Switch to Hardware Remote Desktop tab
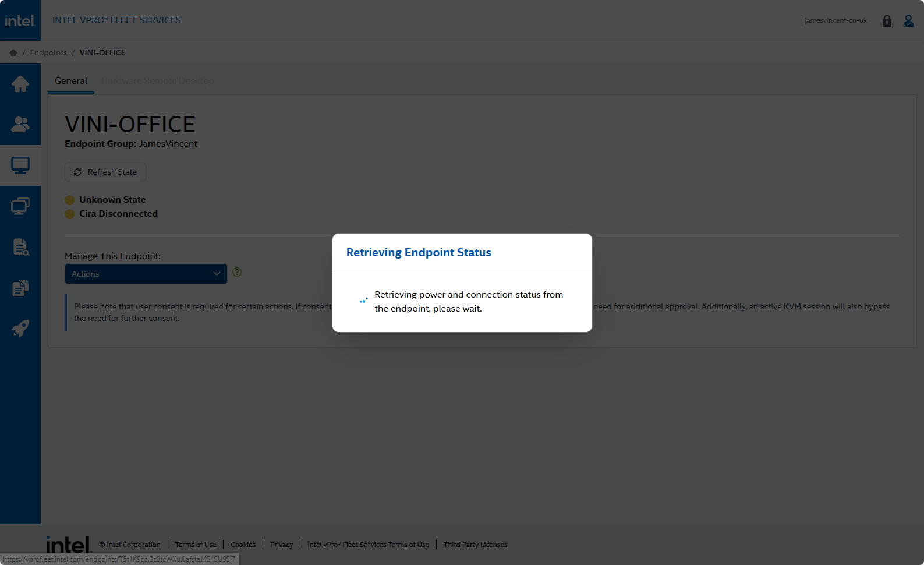 [x=158, y=81]
